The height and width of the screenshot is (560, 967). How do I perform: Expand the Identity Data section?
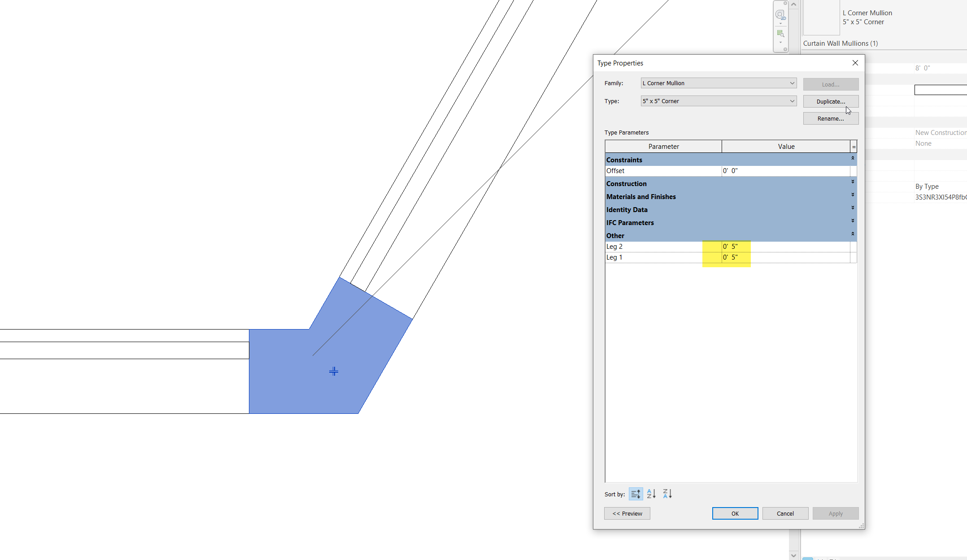(x=852, y=208)
